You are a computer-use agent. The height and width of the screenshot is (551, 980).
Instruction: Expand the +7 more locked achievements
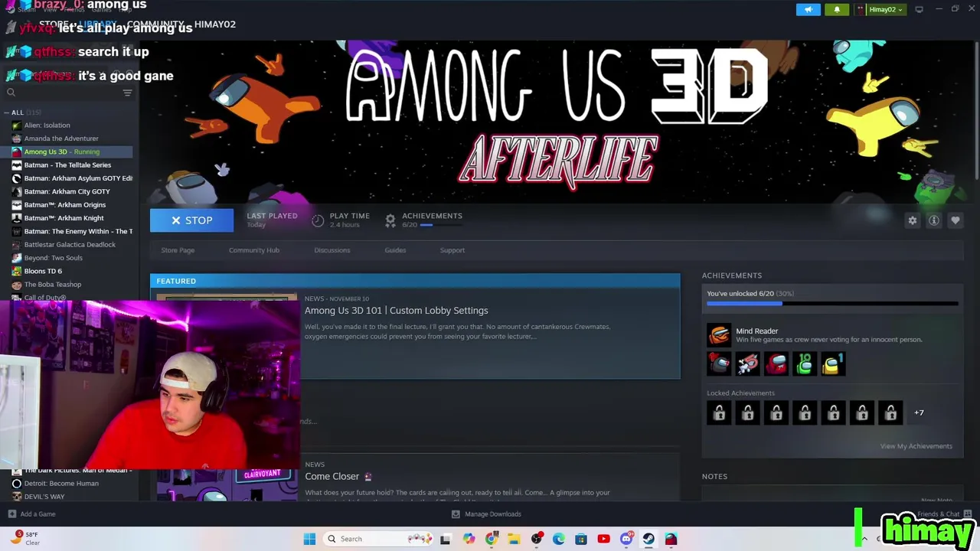coord(919,413)
